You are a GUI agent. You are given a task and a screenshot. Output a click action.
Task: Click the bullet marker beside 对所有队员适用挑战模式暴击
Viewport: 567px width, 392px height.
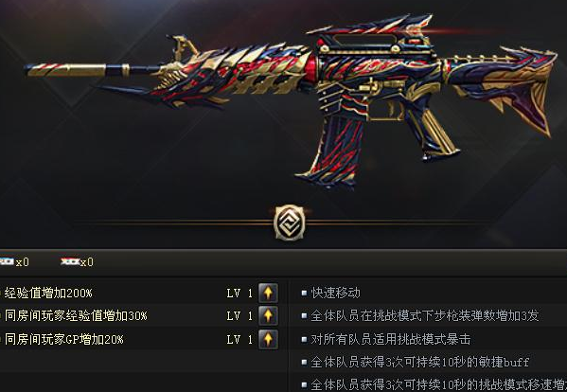coord(305,339)
